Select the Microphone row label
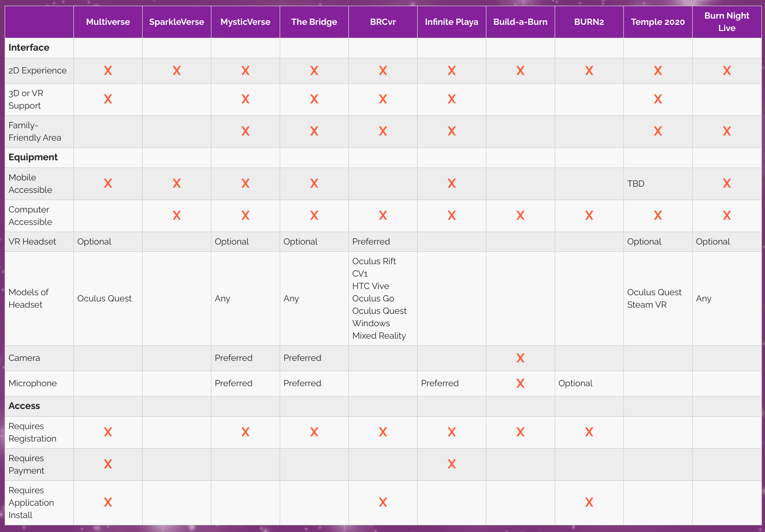The image size is (765, 532). pyautogui.click(x=33, y=383)
